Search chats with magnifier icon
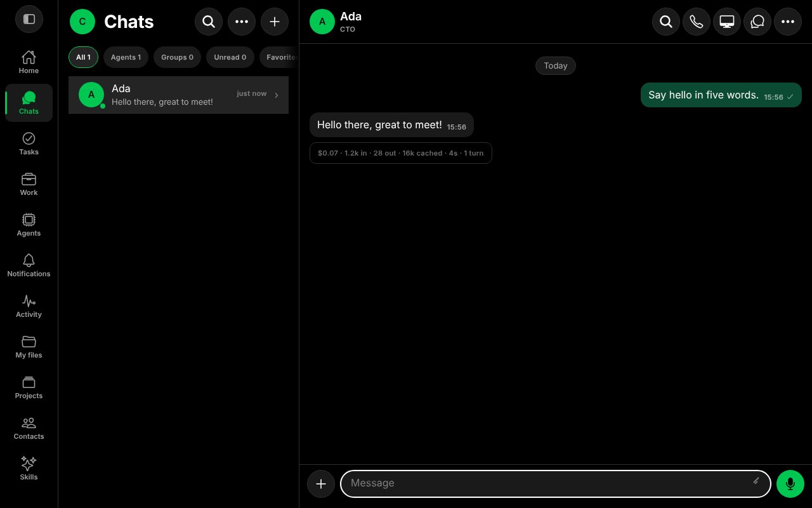 tap(209, 22)
